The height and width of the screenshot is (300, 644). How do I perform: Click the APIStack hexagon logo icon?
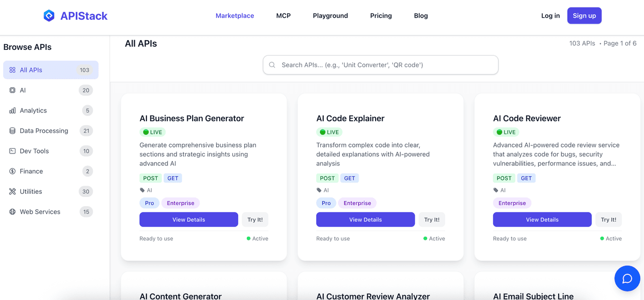point(49,16)
